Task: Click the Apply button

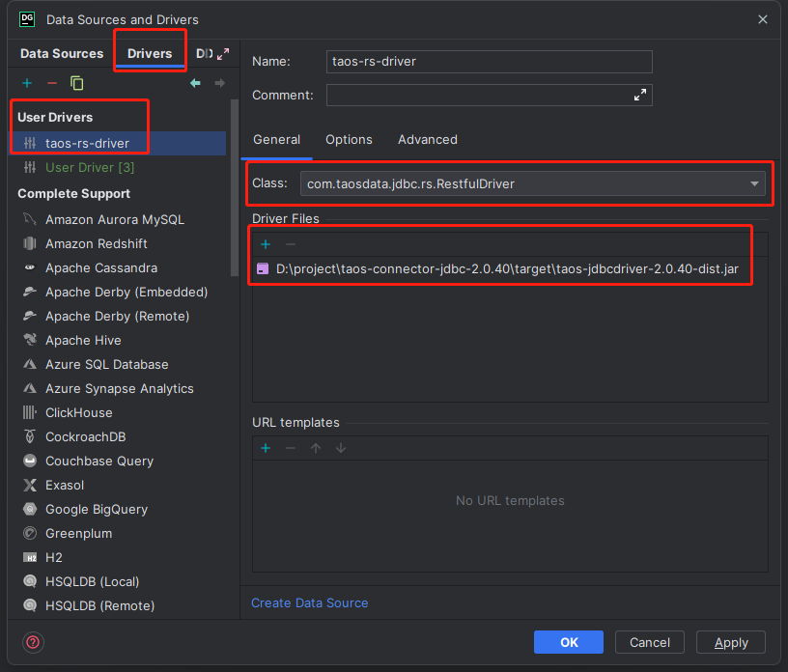Action: pos(731,642)
